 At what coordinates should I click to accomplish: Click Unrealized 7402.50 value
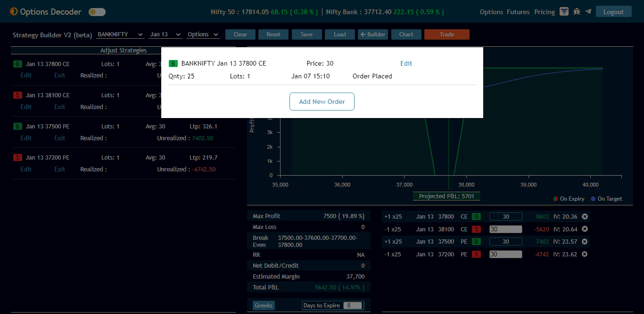tap(203, 138)
